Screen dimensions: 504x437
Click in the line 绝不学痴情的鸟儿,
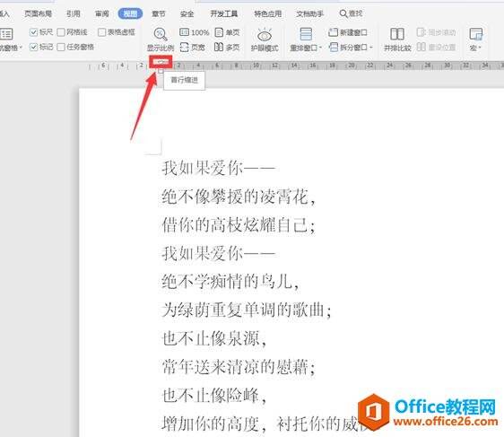coord(230,282)
